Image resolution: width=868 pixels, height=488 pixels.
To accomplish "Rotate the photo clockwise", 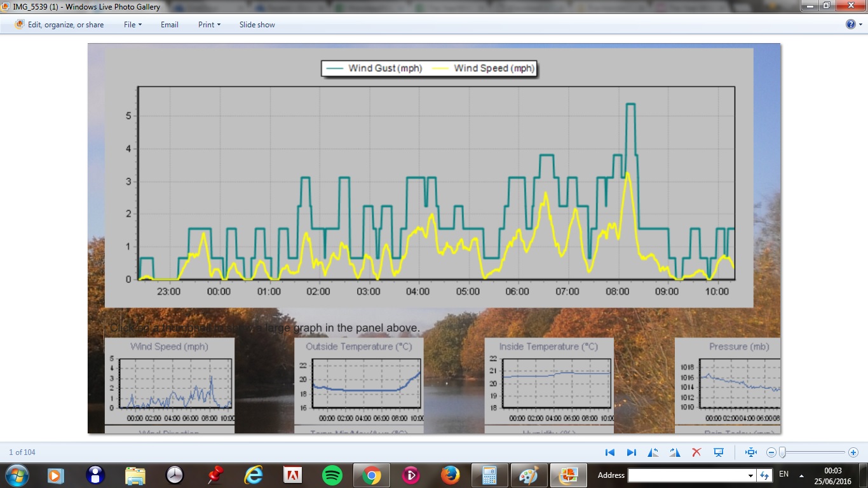I will pyautogui.click(x=675, y=452).
